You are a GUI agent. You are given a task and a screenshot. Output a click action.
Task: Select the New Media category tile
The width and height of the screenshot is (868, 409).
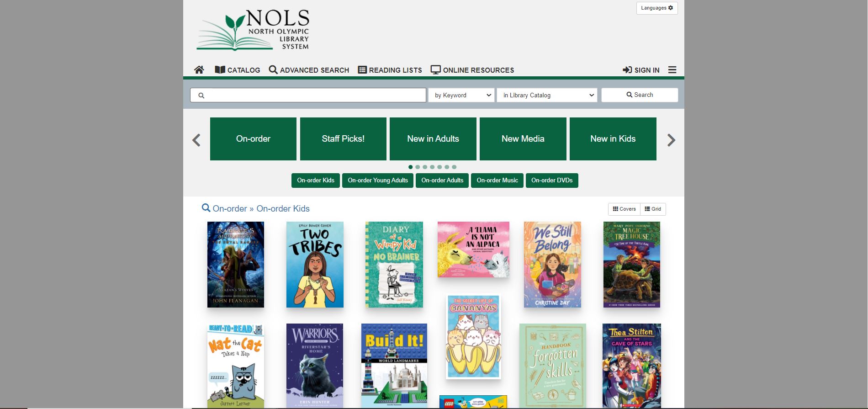point(523,139)
